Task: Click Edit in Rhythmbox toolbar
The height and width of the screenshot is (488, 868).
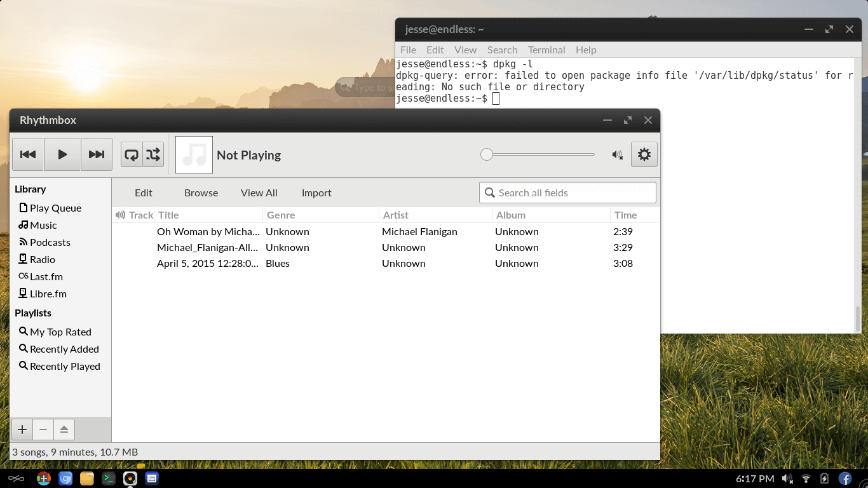Action: click(144, 193)
